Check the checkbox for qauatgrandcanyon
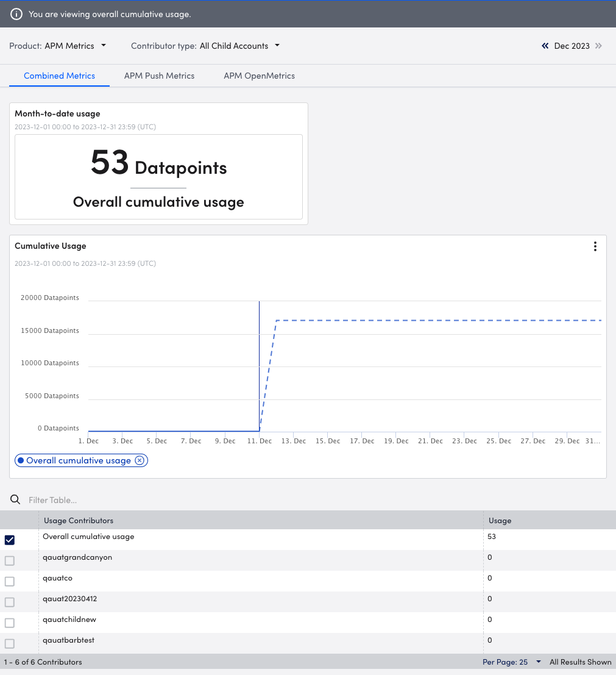Image resolution: width=616 pixels, height=675 pixels. [x=9, y=560]
